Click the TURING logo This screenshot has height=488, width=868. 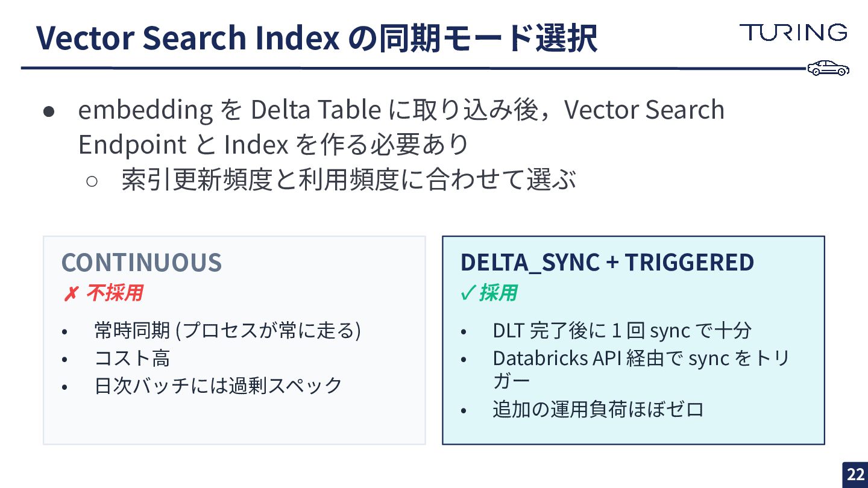(x=793, y=33)
